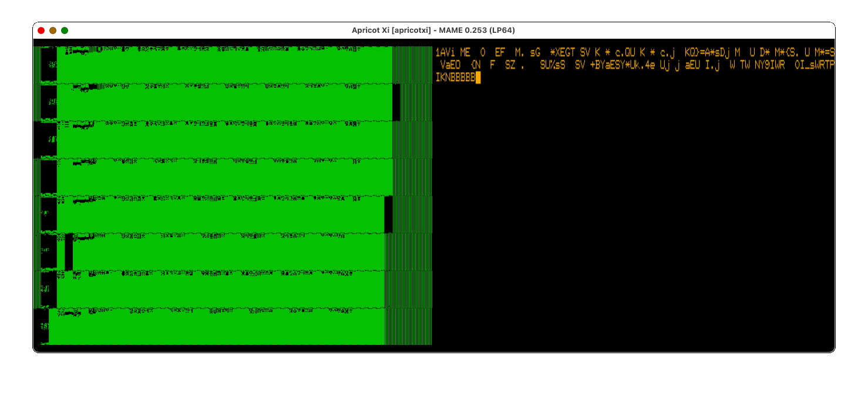Click black square left of third green band
The width and height of the screenshot is (868, 396).
tap(45, 140)
